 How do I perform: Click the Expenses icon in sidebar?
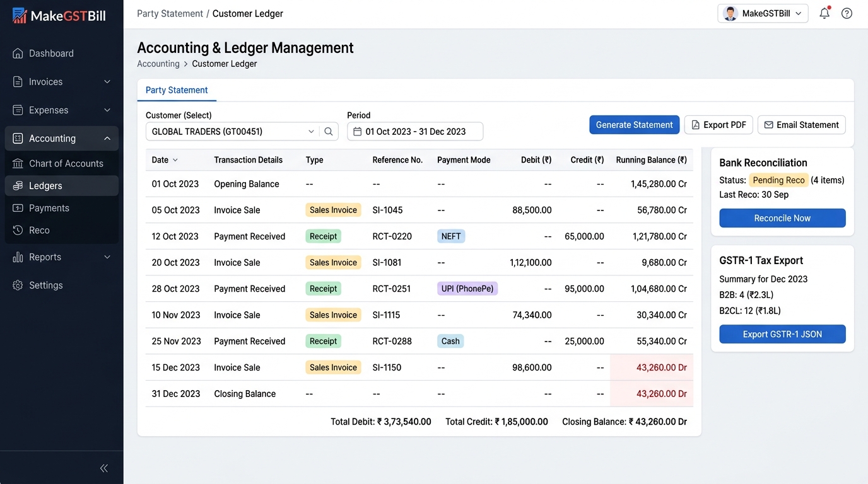click(x=18, y=110)
